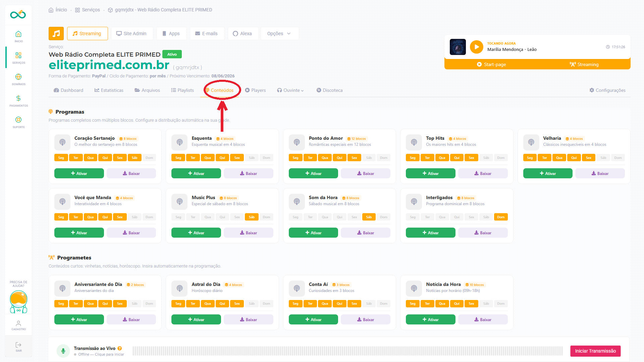Open E-mails section
The height and width of the screenshot is (362, 644).
(207, 34)
